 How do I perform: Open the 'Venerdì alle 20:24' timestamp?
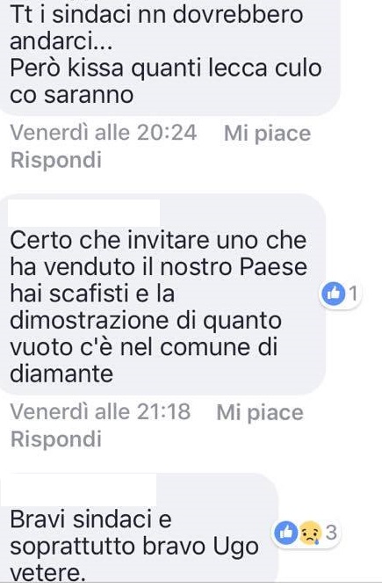pyautogui.click(x=103, y=133)
